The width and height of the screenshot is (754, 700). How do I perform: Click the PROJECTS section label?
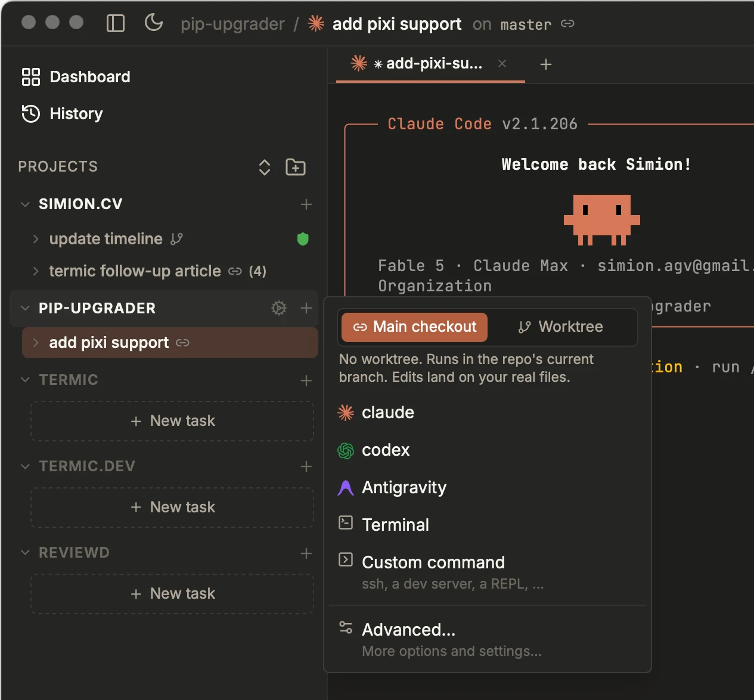(58, 167)
